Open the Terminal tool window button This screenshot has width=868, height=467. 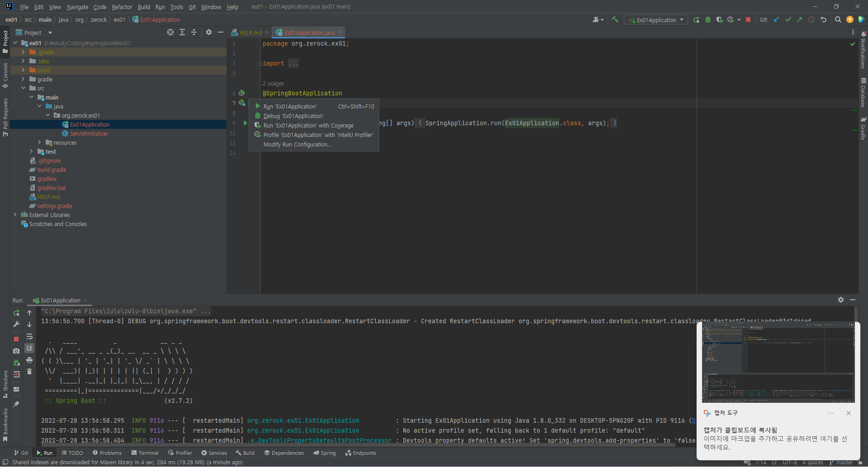point(145,453)
